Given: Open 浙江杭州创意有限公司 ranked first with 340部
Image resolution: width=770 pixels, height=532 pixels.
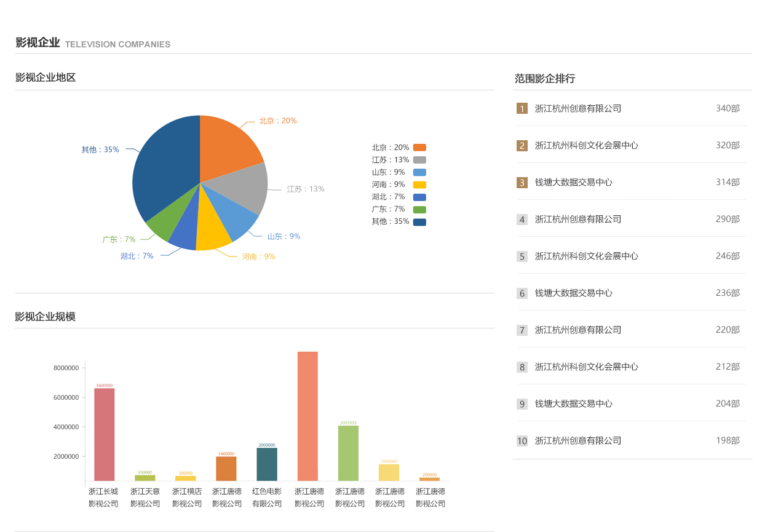Looking at the screenshot, I should pyautogui.click(x=578, y=108).
